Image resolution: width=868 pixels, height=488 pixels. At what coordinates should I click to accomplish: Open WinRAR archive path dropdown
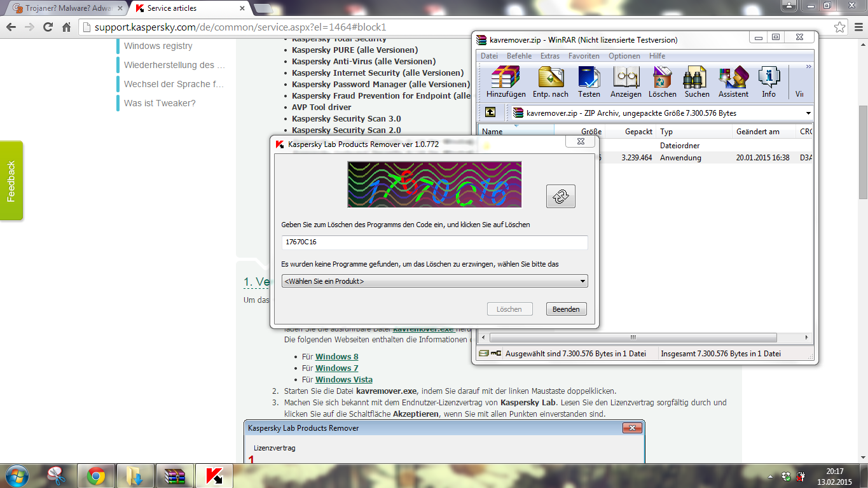click(x=808, y=113)
